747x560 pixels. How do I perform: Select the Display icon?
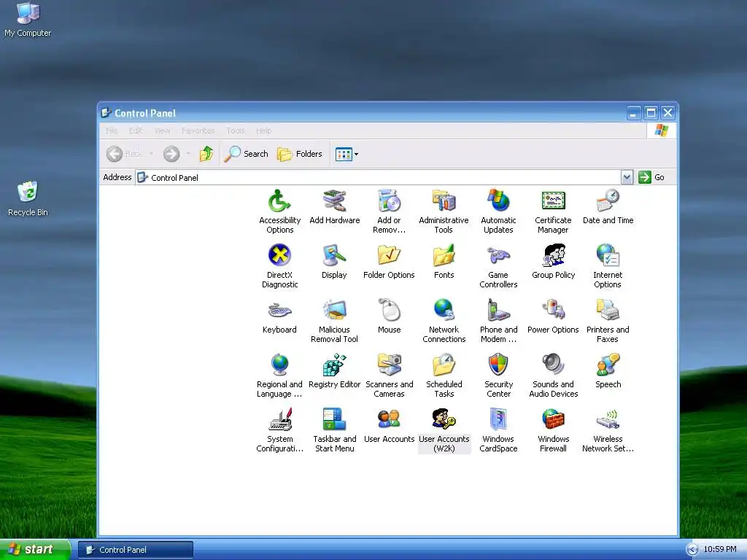334,262
